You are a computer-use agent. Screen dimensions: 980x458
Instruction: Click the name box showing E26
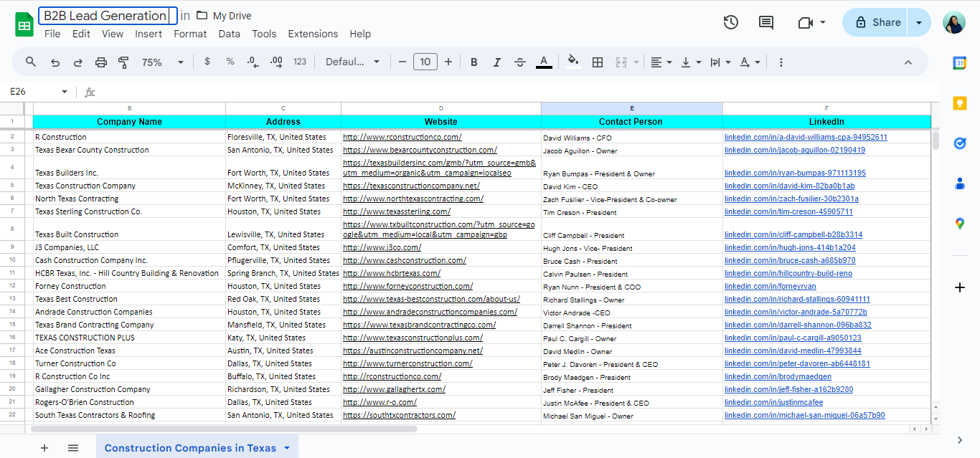pos(37,92)
